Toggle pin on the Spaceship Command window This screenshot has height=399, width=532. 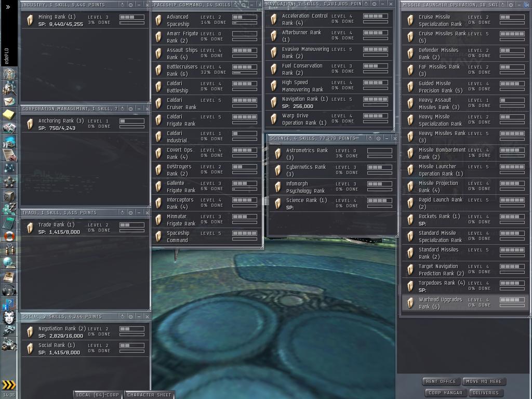[235, 5]
